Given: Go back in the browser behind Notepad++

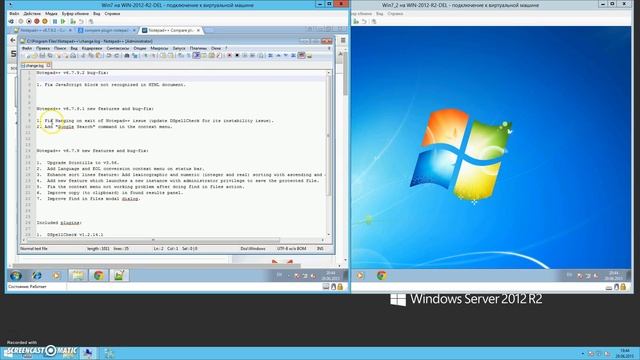Looking at the screenshot, I should (x=13, y=40).
